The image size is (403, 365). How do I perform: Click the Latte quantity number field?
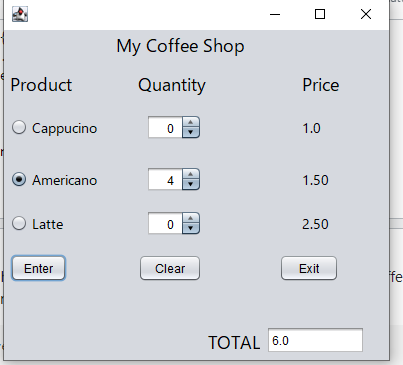click(165, 223)
